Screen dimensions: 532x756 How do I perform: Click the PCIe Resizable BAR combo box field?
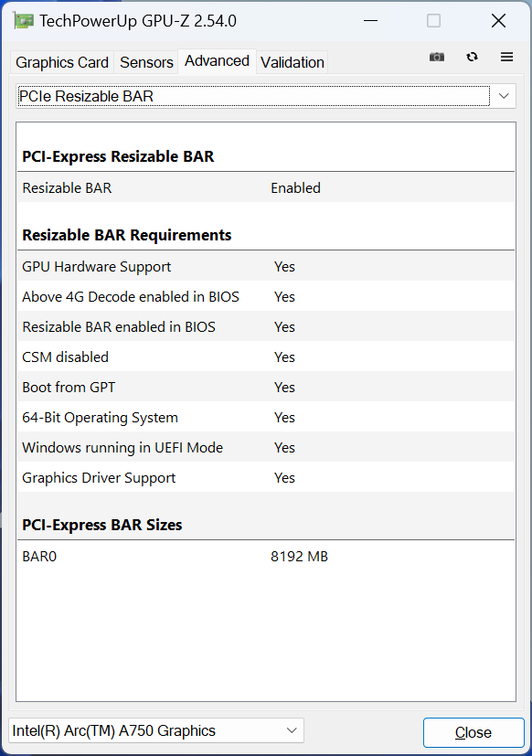(x=266, y=96)
